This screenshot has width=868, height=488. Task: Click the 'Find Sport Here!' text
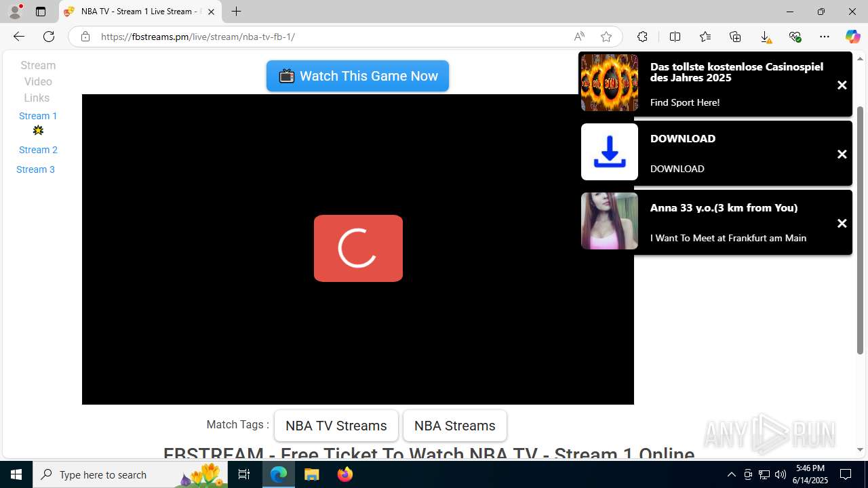point(685,102)
